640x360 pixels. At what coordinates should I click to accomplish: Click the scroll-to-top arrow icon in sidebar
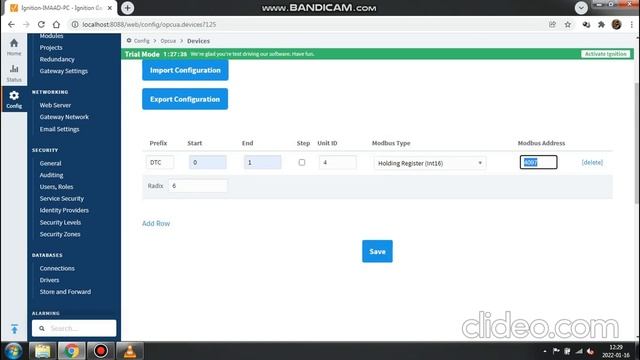tap(14, 329)
